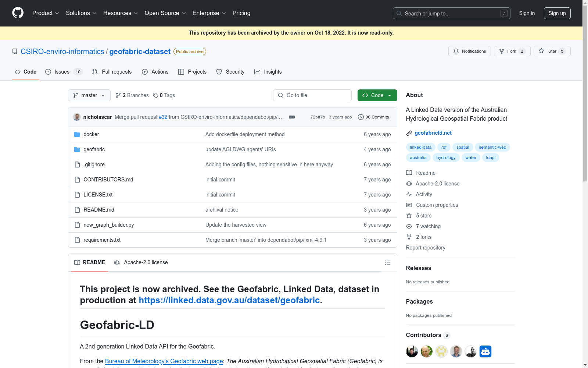Open Bureau of Meteorology's Geofabric web page link
588x368 pixels.
[164, 361]
